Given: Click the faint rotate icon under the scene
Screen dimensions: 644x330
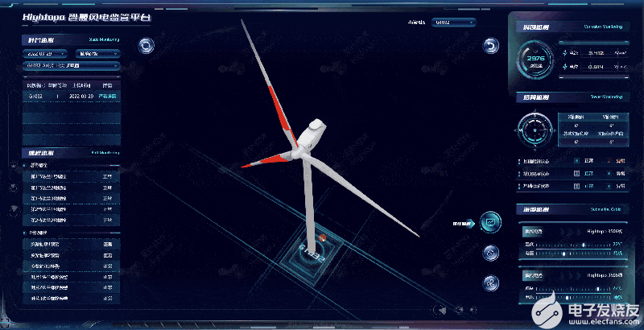Looking at the screenshot, I should tap(460, 310).
